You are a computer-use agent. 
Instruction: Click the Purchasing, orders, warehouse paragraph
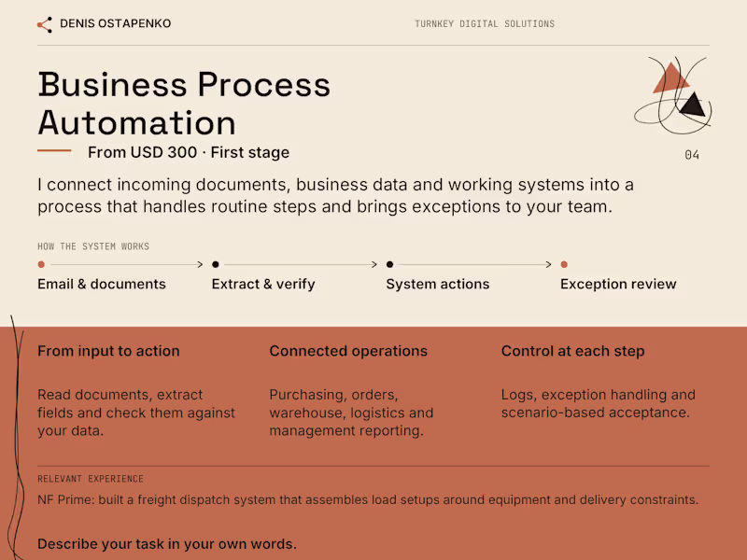[351, 413]
